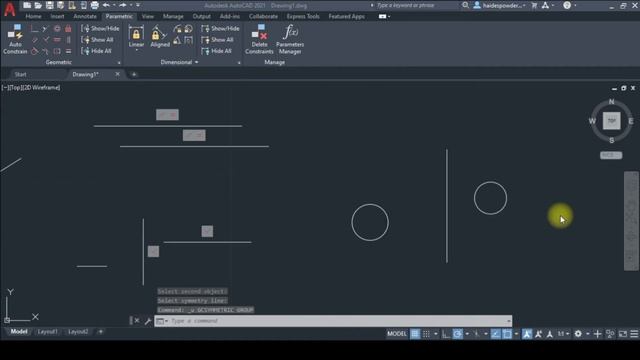Click the MODEL status bar button
This screenshot has width=640, height=360.
pos(397,334)
